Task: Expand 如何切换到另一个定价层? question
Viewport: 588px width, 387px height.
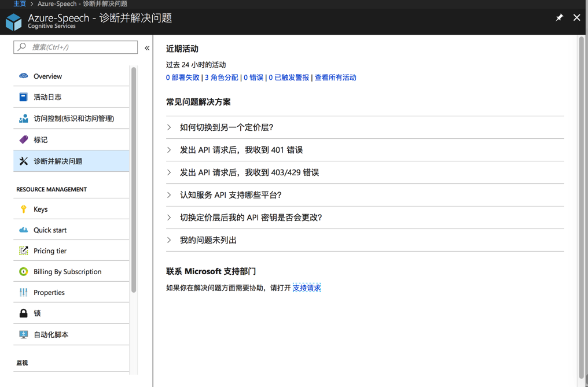Action: [x=365, y=127]
